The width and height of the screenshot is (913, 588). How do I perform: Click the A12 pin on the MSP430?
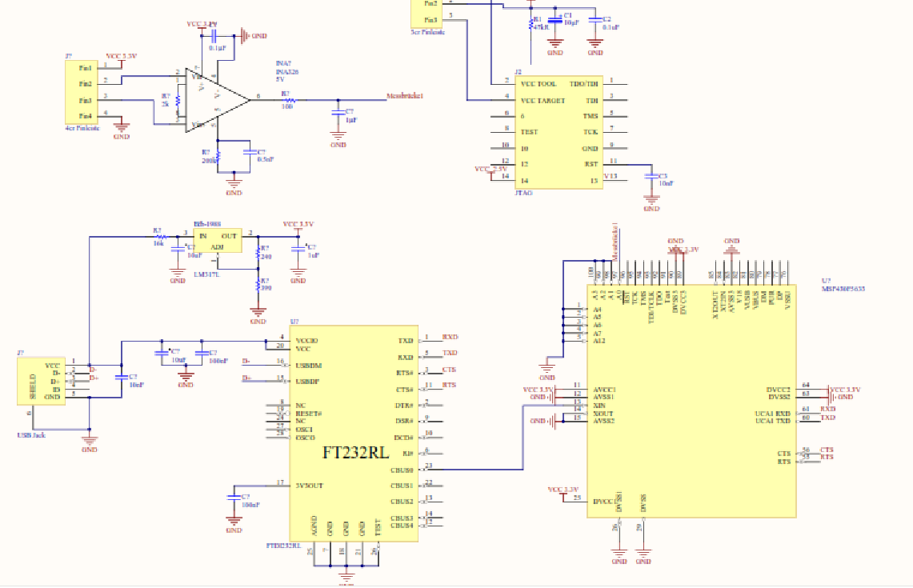[599, 341]
